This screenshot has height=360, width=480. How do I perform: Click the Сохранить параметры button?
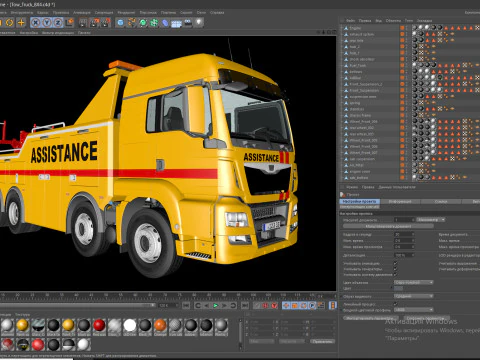[x=427, y=318]
